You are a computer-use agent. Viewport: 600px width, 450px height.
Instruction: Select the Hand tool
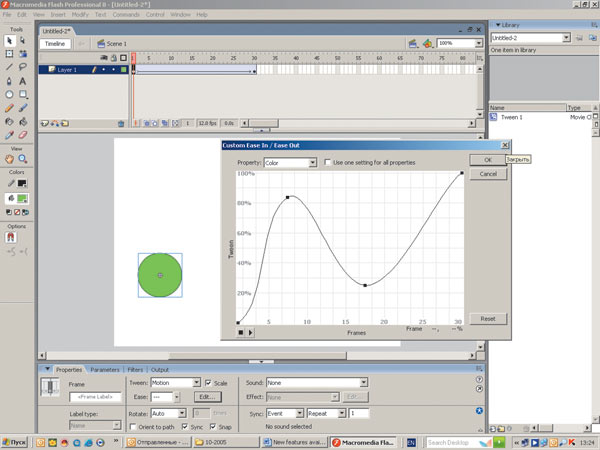click(x=9, y=159)
